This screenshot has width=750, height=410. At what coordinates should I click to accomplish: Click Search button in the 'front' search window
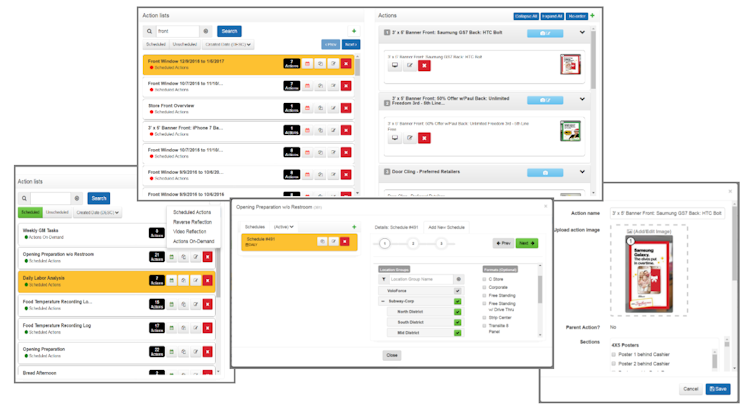coord(229,31)
